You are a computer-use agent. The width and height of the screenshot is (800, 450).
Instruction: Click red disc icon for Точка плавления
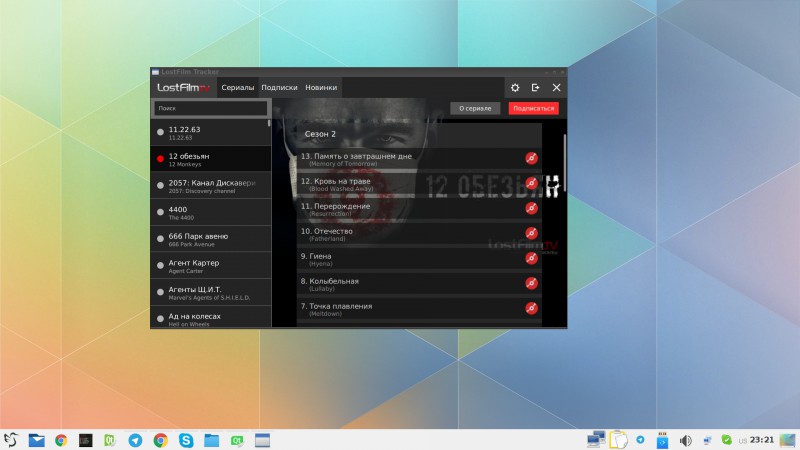531,308
